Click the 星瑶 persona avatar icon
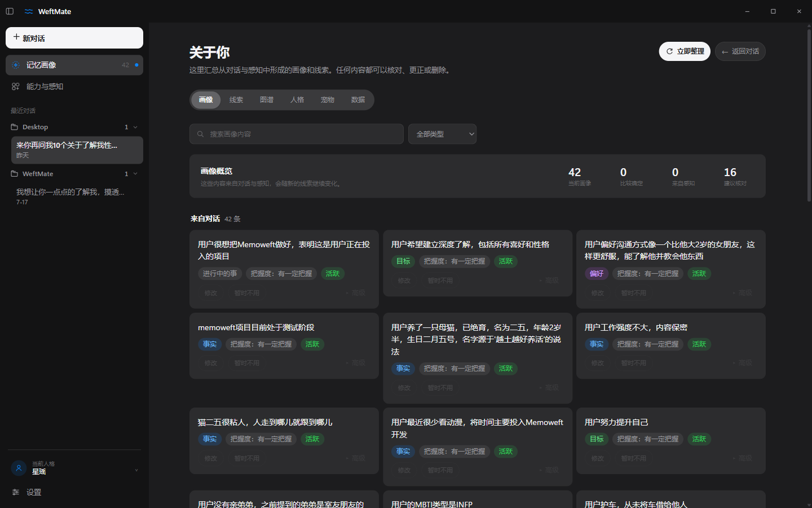Image resolution: width=812 pixels, height=508 pixels. pyautogui.click(x=19, y=468)
